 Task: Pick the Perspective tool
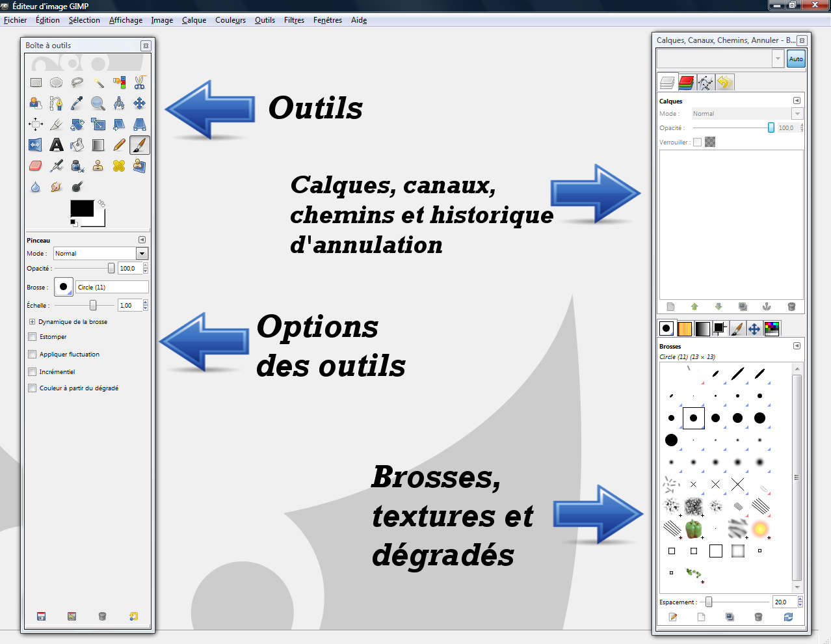click(x=140, y=124)
